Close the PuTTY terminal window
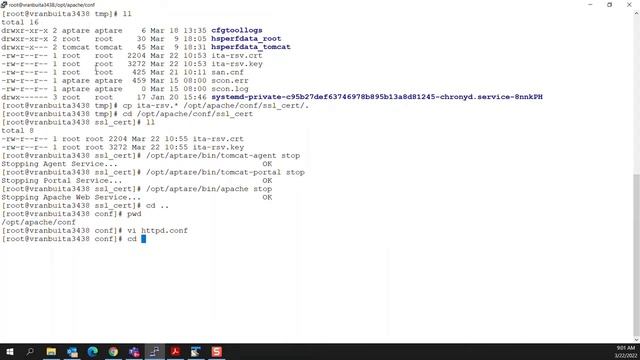640x360 pixels. click(629, 4)
